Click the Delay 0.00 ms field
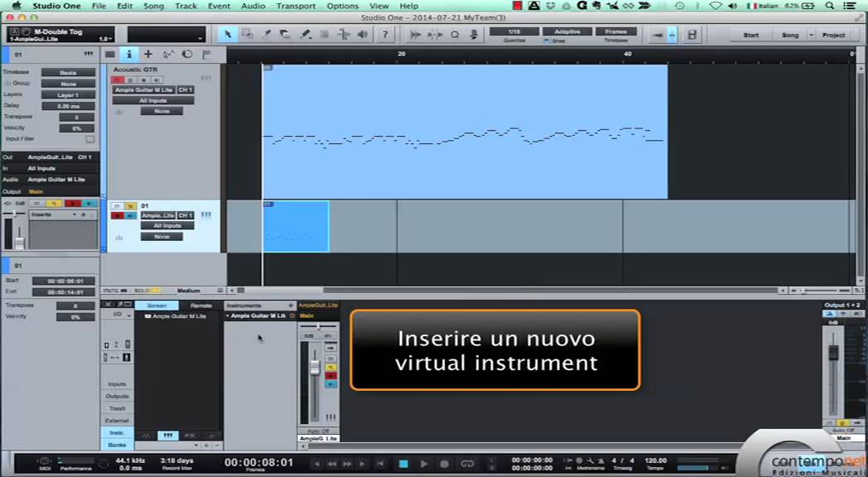 [68, 106]
